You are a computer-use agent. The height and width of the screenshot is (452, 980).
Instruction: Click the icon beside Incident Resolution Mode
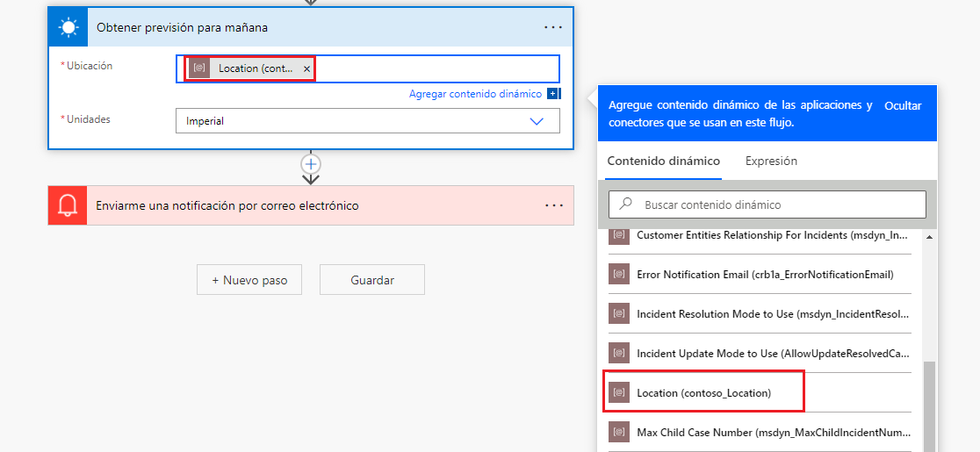coord(619,313)
